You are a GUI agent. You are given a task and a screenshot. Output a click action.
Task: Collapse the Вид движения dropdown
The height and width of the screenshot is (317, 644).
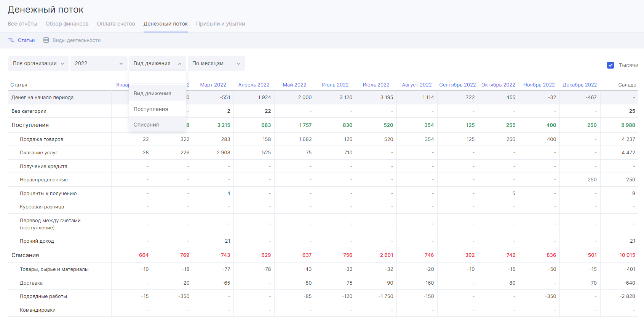coord(157,64)
